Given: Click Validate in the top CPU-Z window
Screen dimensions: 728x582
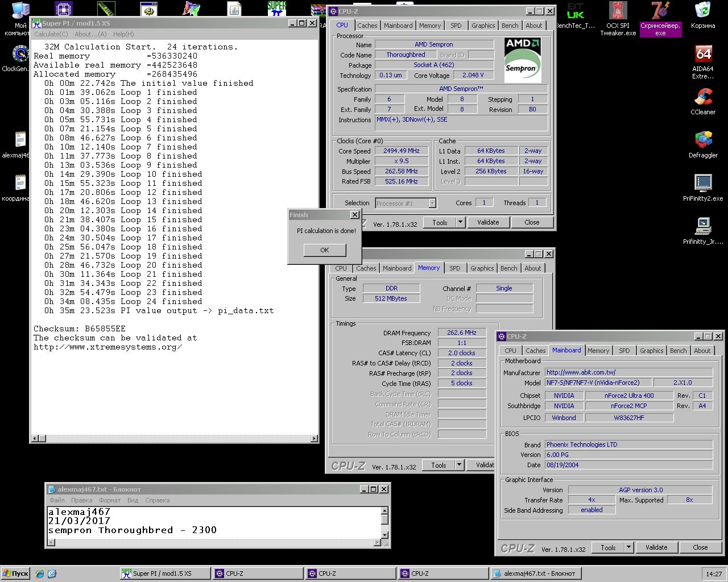Looking at the screenshot, I should [488, 222].
